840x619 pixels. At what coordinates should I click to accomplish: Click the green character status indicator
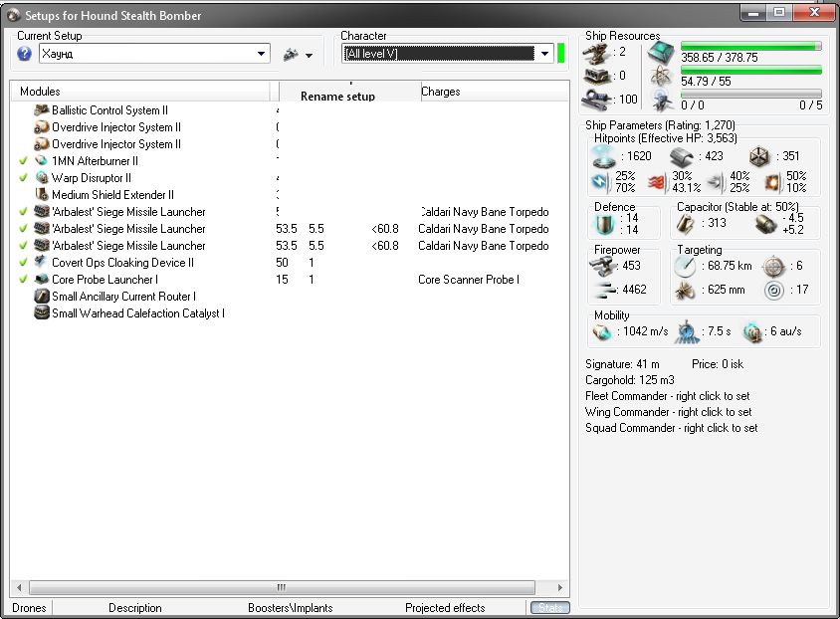561,54
